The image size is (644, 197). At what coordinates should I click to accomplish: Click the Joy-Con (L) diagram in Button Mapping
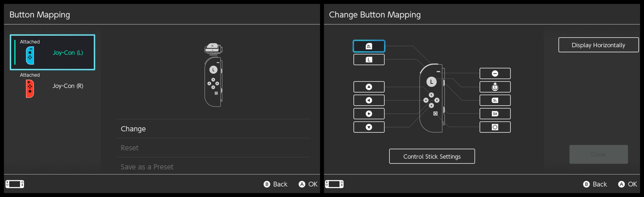[x=213, y=75]
